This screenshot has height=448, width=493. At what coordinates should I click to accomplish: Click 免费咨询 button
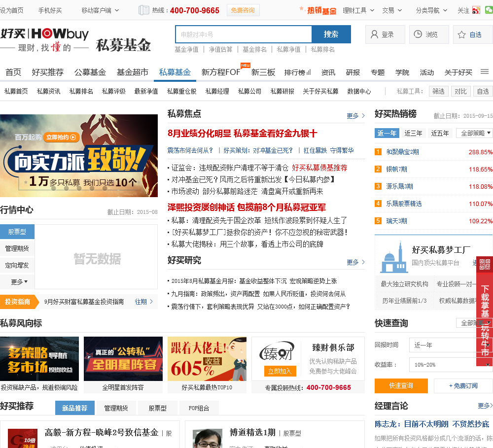pos(243,10)
